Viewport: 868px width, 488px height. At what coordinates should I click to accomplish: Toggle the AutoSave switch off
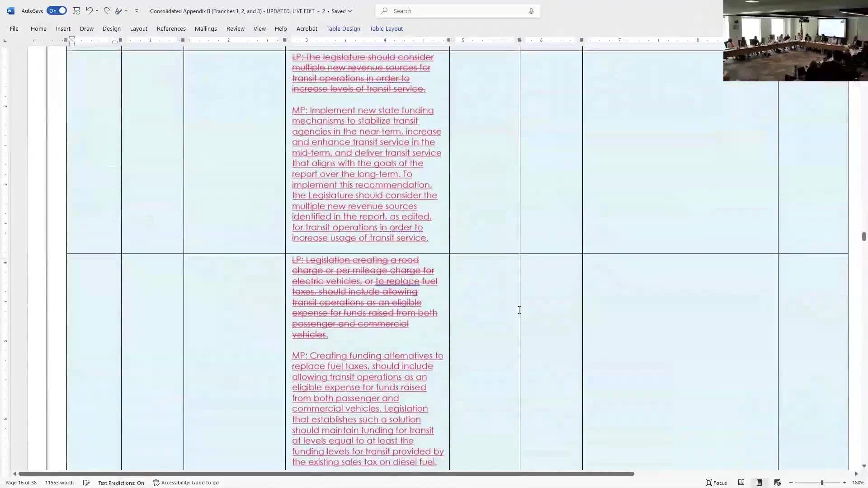click(57, 11)
